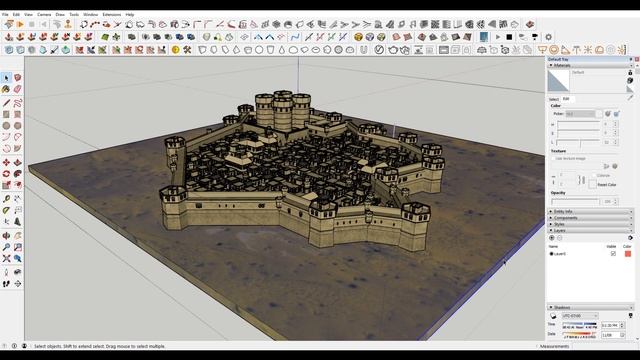This screenshot has height=360, width=640.
Task: Collapse the Materials panel
Action: pos(590,65)
